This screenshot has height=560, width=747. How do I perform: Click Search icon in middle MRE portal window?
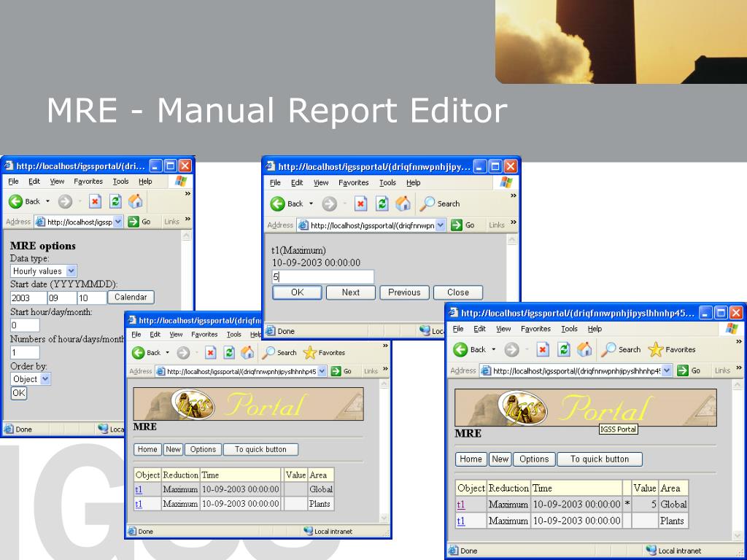pyautogui.click(x=268, y=352)
